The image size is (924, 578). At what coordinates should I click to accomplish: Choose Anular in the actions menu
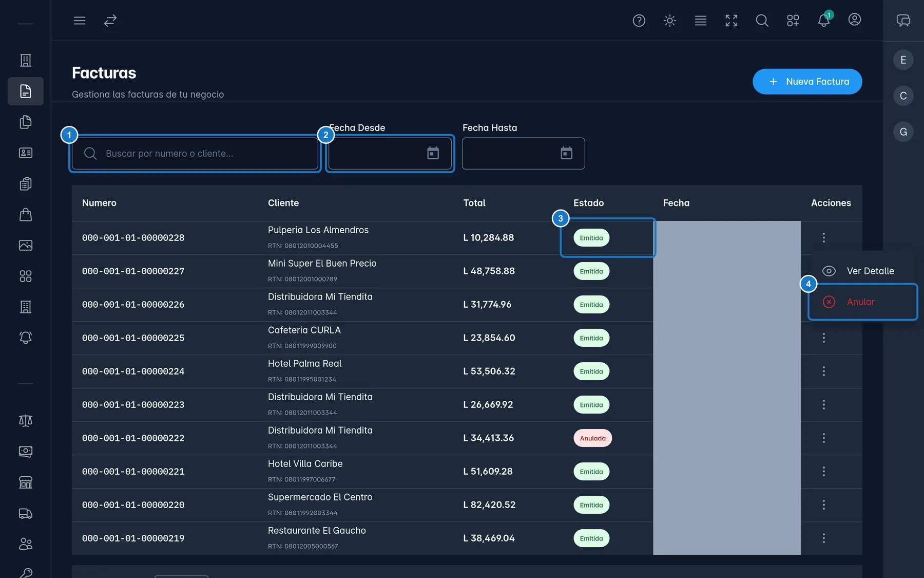(862, 302)
